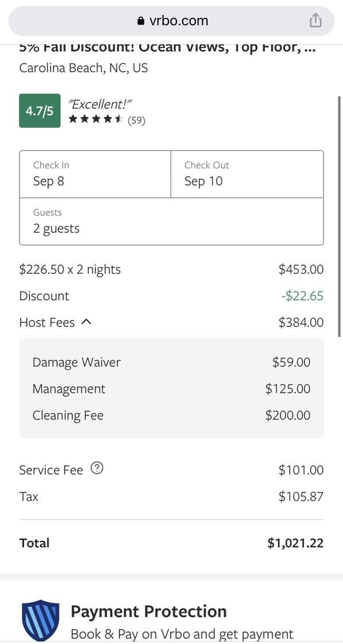The width and height of the screenshot is (343, 644).
Task: Select the Carolina Beach, NC, US location text
Action: 82,68
